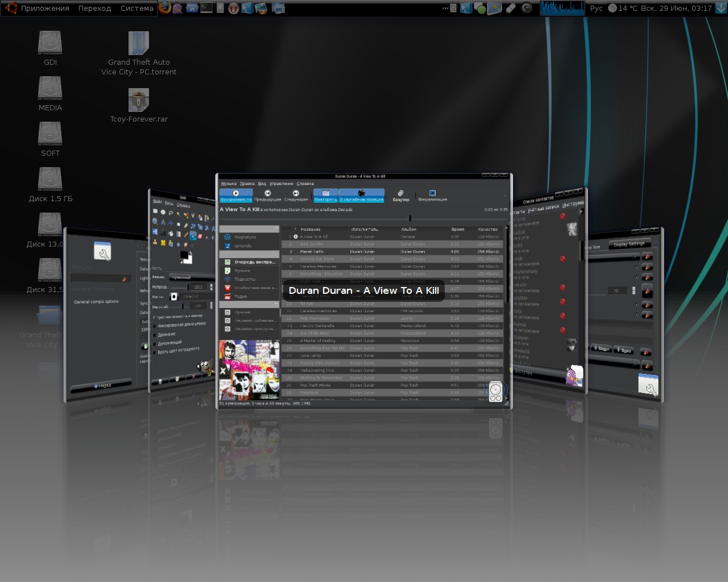Open the Visualization (Визуализация) toolbar button
Image resolution: width=728 pixels, height=582 pixels.
tap(432, 196)
